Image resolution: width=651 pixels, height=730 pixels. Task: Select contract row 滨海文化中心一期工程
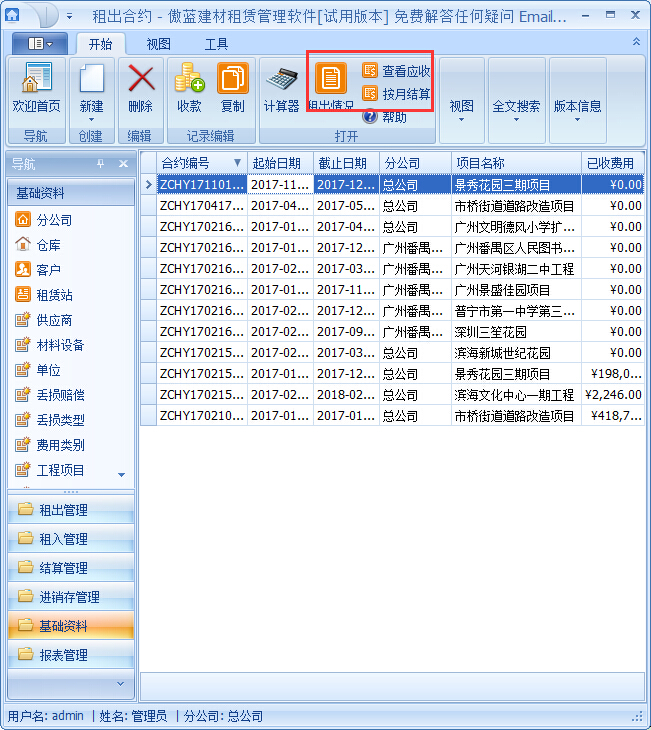click(x=514, y=395)
